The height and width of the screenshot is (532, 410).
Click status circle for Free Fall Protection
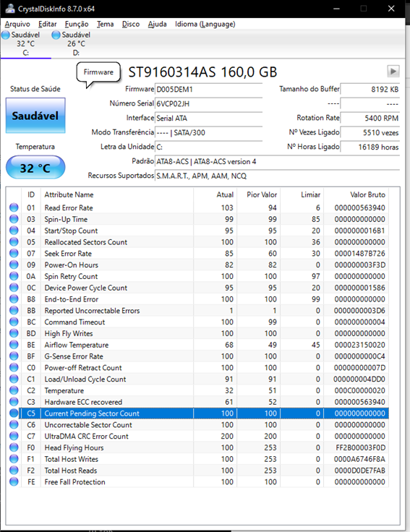(14, 481)
